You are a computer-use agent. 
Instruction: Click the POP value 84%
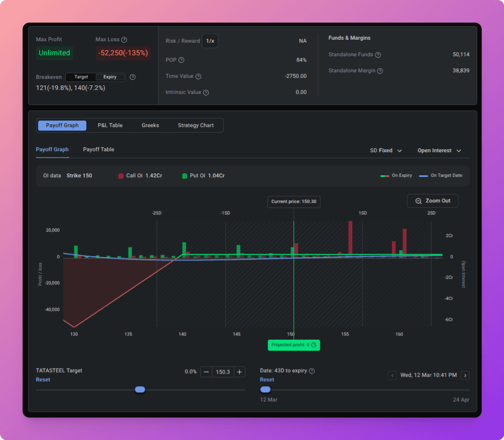pos(301,60)
